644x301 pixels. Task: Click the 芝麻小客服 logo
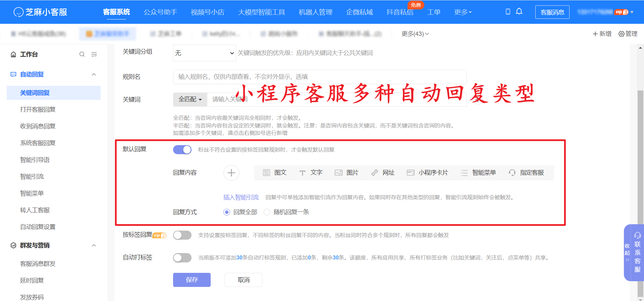[x=40, y=12]
